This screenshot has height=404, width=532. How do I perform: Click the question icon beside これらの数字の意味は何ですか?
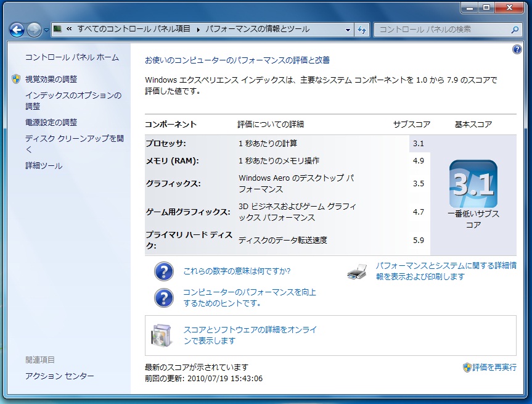pos(164,271)
